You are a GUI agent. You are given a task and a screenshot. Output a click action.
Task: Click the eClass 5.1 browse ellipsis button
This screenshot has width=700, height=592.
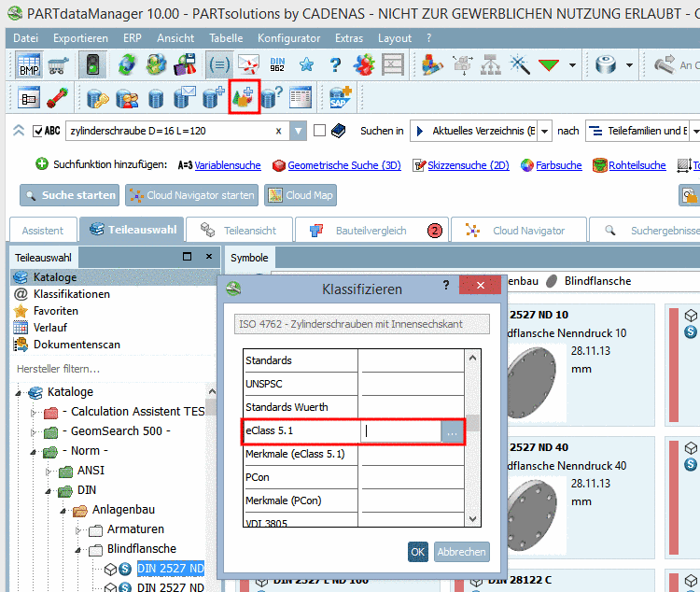[452, 431]
